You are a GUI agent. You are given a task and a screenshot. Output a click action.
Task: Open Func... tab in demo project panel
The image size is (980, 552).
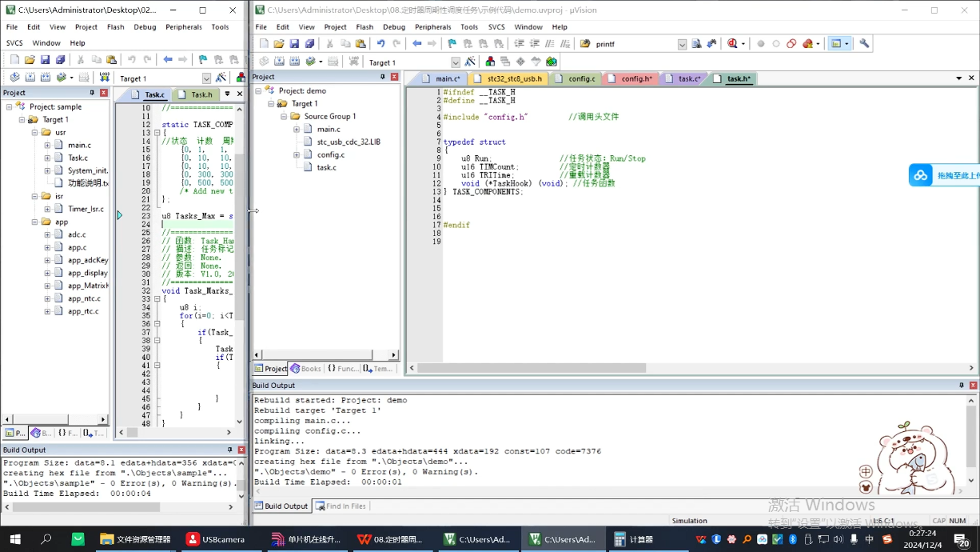[x=342, y=369]
